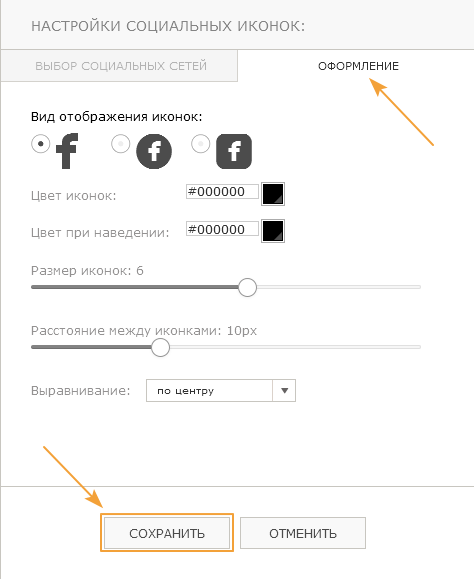Switch to the 'Оформление' tab
The height and width of the screenshot is (579, 474).
pyautogui.click(x=358, y=66)
